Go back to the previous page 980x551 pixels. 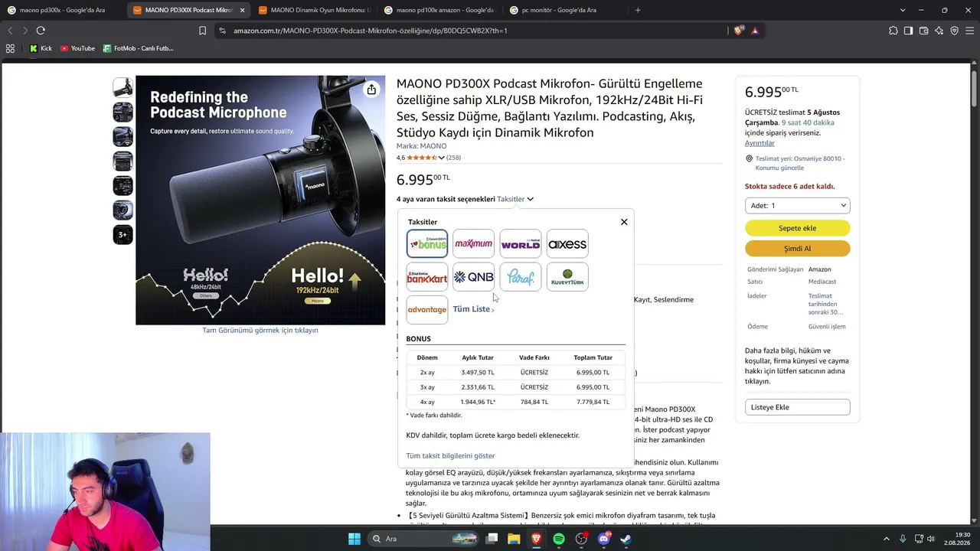10,31
